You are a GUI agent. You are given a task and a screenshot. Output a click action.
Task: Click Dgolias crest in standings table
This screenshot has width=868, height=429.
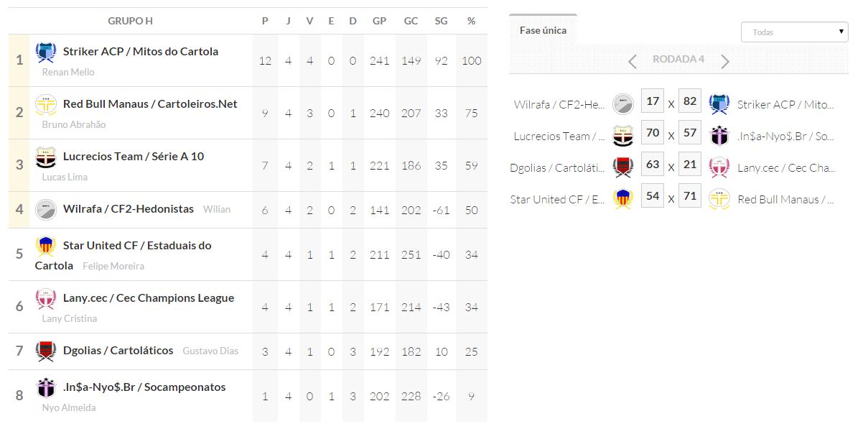(x=46, y=351)
